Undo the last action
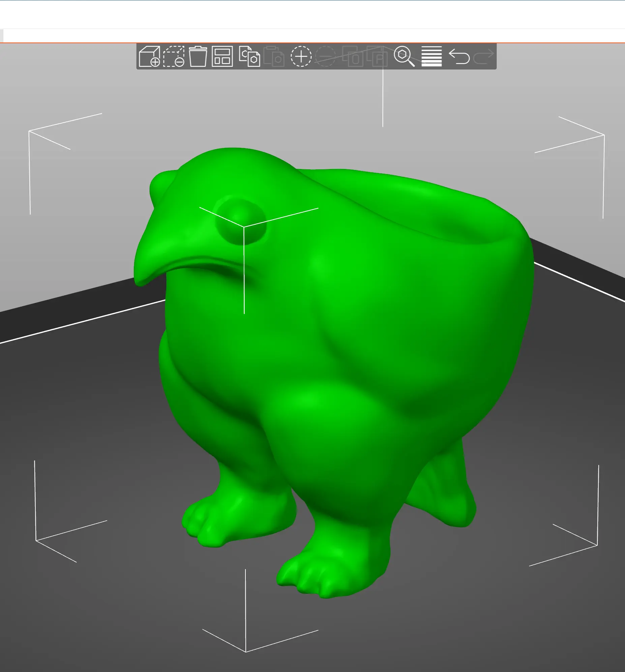Screen dimensions: 625x672 pyautogui.click(x=459, y=56)
